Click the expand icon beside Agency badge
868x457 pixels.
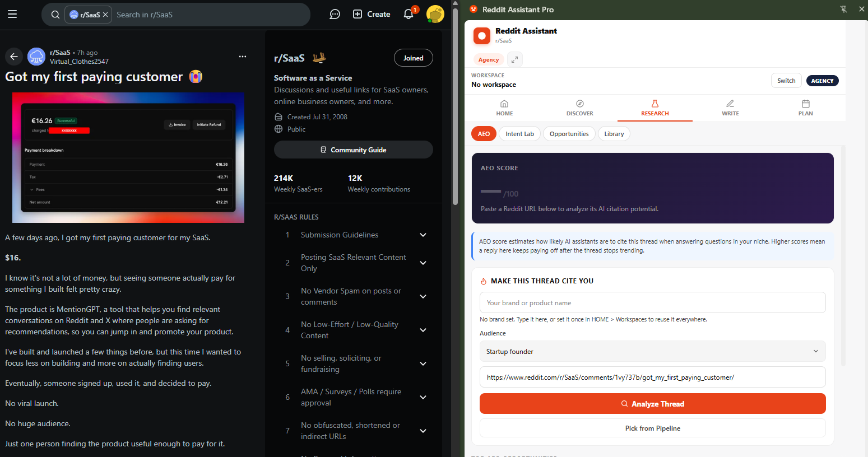[x=514, y=59]
